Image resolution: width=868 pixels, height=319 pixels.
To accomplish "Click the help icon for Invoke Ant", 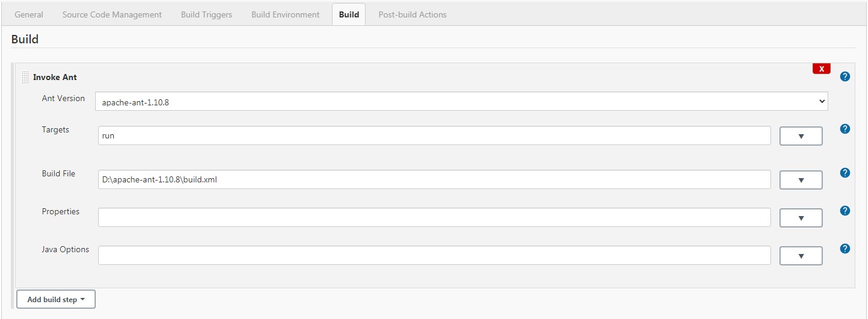I will coord(845,76).
